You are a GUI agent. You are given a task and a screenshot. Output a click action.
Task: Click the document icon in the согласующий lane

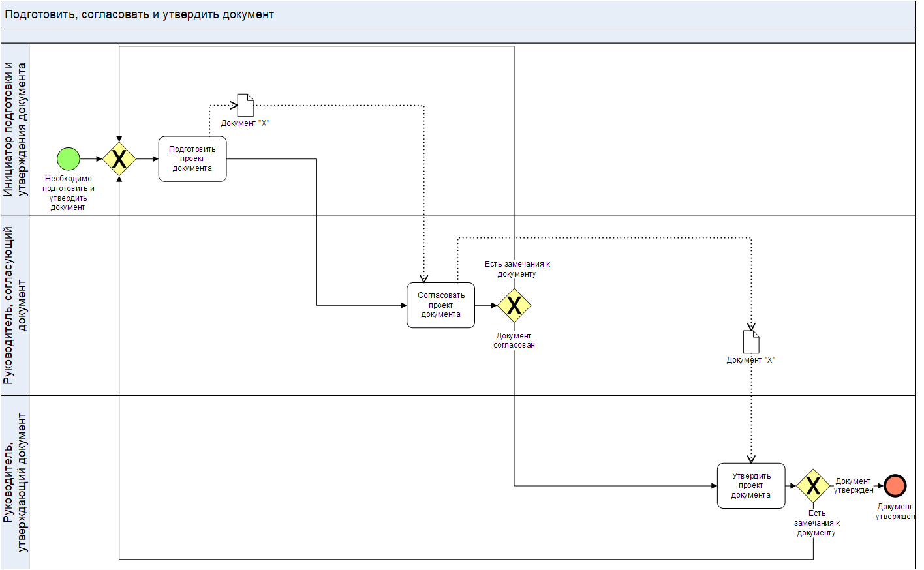tap(751, 342)
